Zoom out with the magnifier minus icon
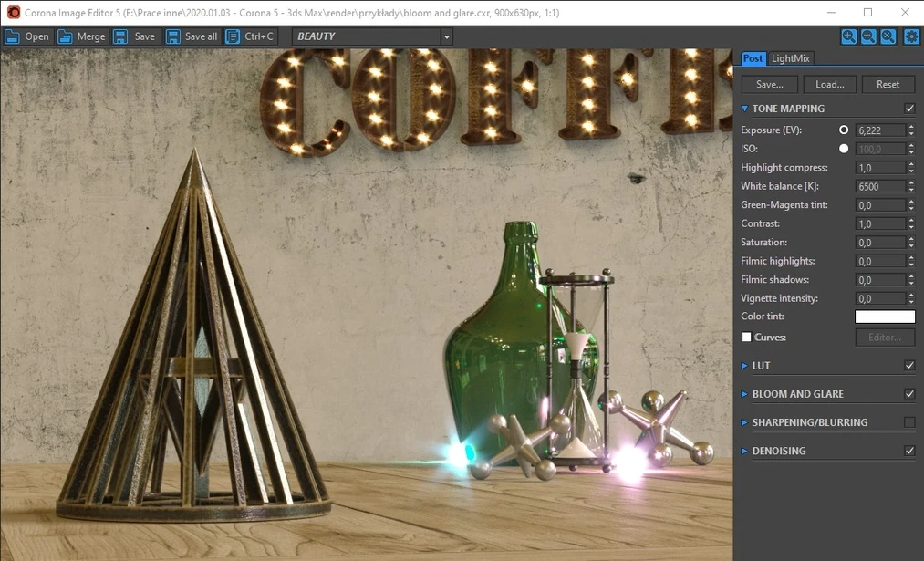This screenshot has height=561, width=924. tap(868, 36)
